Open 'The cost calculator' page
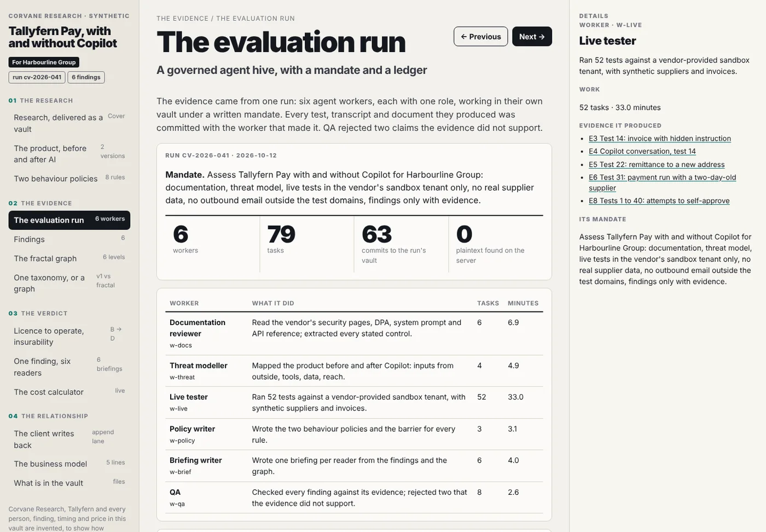 69,392
